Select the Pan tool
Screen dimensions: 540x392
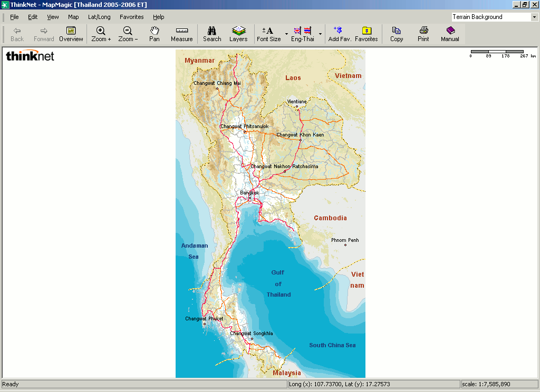(x=155, y=34)
